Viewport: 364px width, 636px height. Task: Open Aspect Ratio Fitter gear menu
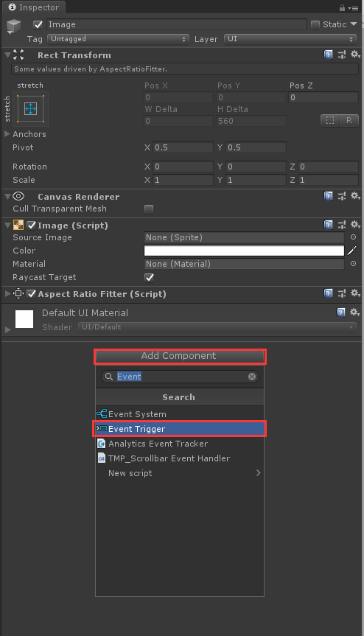coord(355,293)
